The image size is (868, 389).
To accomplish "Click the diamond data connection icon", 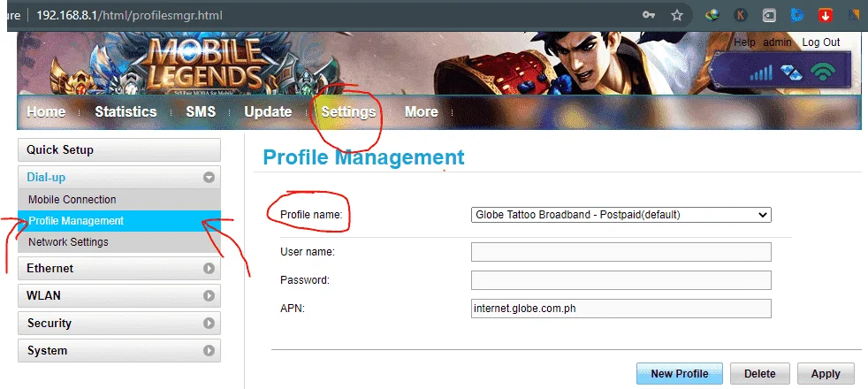I will (x=791, y=72).
